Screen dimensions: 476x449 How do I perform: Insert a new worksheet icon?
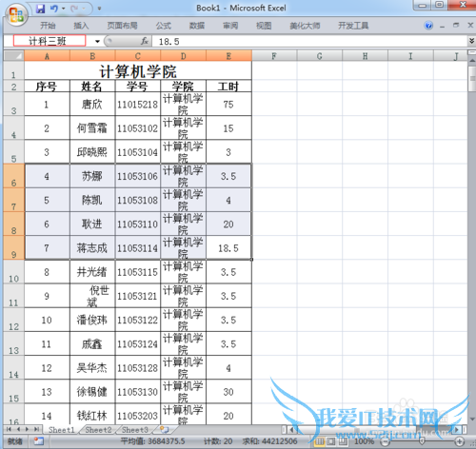tap(165, 430)
